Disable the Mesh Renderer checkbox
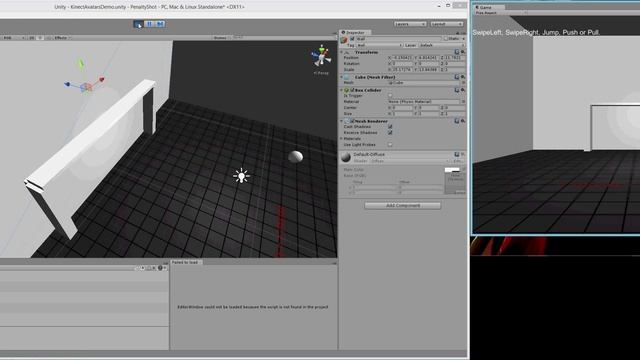The height and width of the screenshot is (360, 640). 352,121
